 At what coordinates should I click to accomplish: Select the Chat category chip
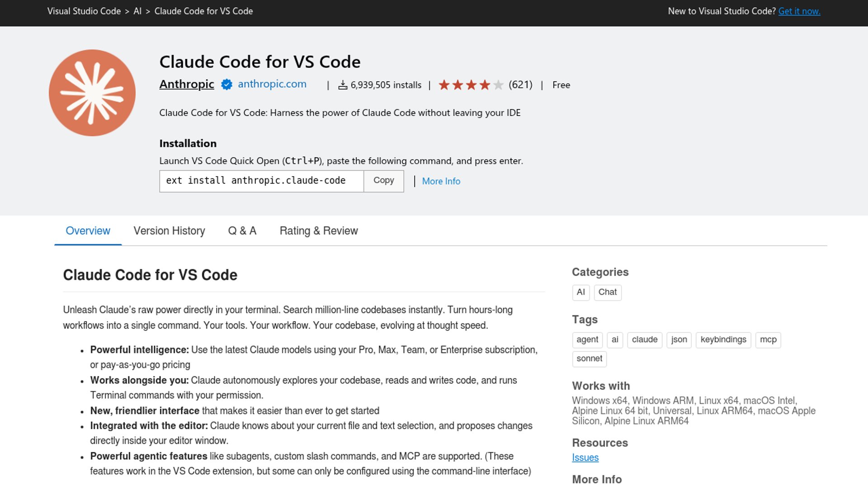pos(607,292)
